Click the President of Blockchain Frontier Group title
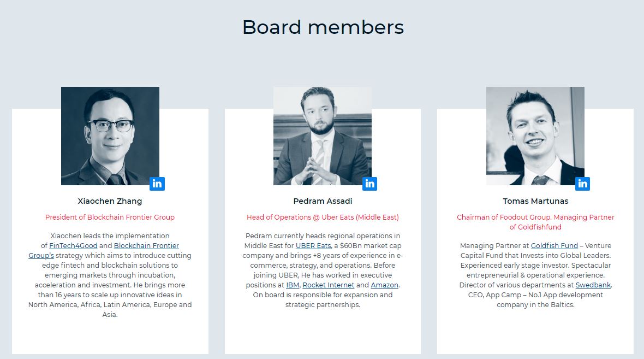This screenshot has height=359, width=644. click(x=110, y=217)
